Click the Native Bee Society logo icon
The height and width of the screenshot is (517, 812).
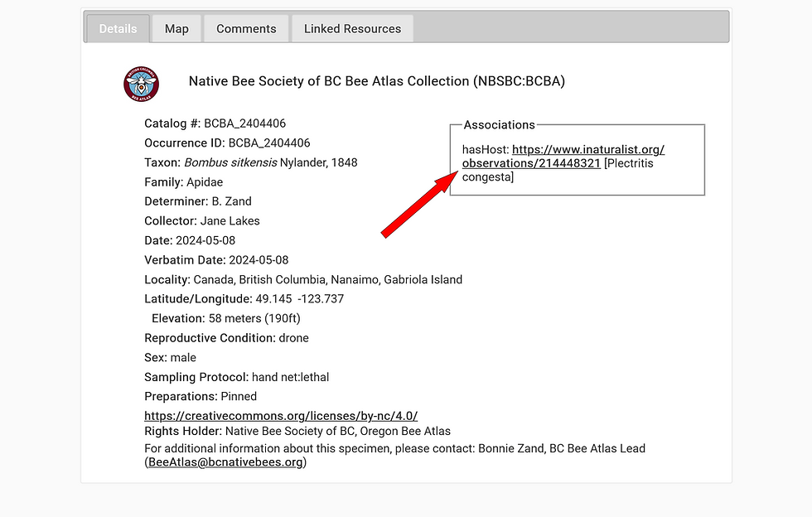click(141, 84)
